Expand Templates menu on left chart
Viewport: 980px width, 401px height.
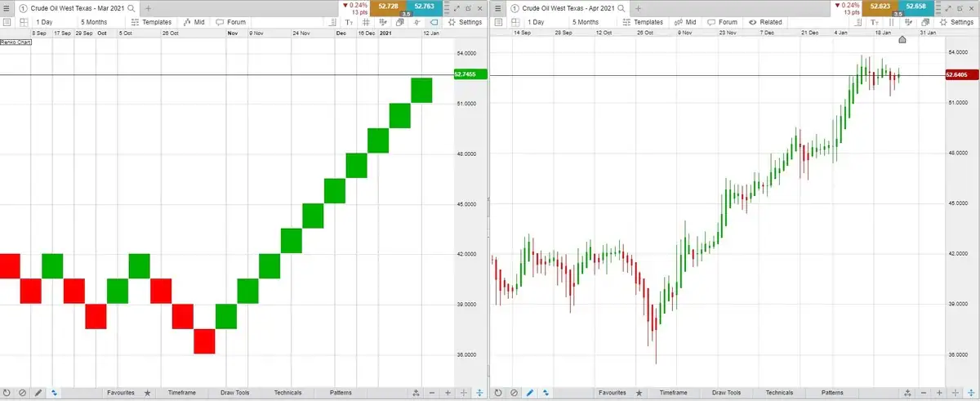tap(151, 22)
